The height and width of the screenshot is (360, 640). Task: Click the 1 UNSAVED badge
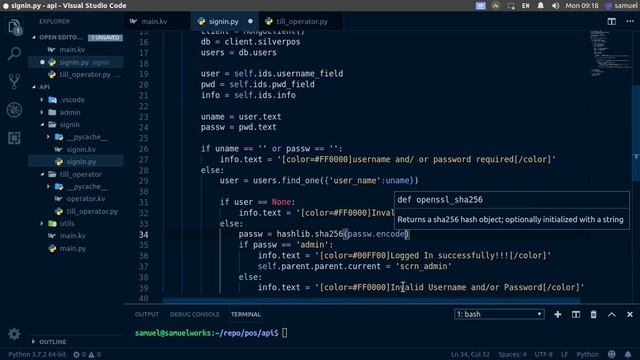click(105, 37)
